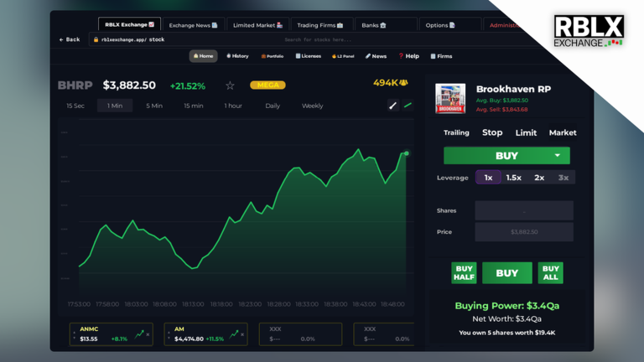Click the AM trend chart icon

point(234,334)
